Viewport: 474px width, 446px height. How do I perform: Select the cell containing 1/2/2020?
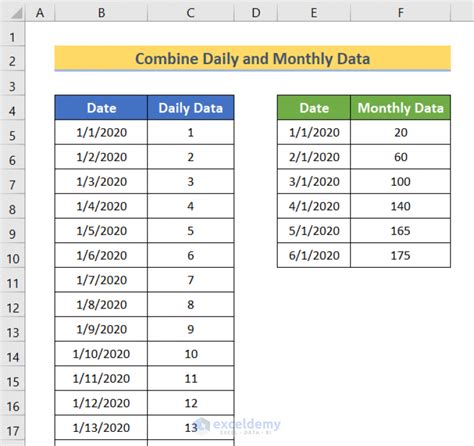tap(101, 157)
